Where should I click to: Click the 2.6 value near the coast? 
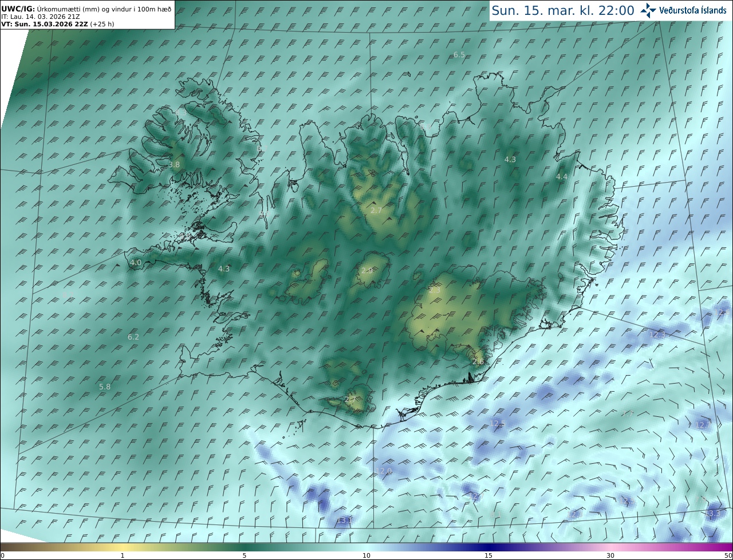point(478,362)
